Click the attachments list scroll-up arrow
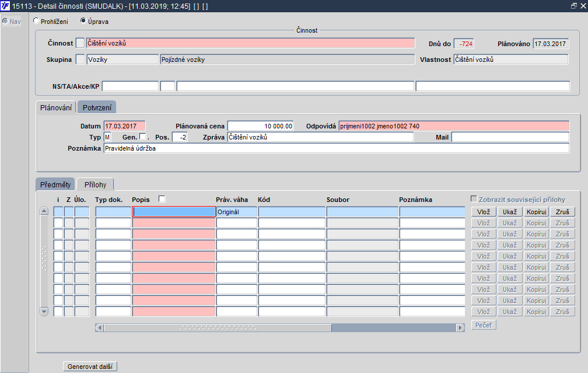This screenshot has height=373, width=588. [x=44, y=211]
